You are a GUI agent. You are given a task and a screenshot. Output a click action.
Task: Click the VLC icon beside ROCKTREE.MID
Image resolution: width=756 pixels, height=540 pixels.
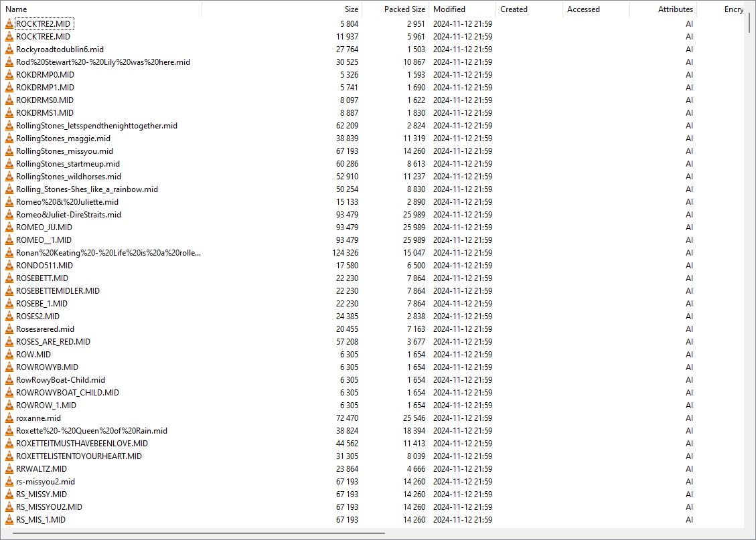(9, 37)
